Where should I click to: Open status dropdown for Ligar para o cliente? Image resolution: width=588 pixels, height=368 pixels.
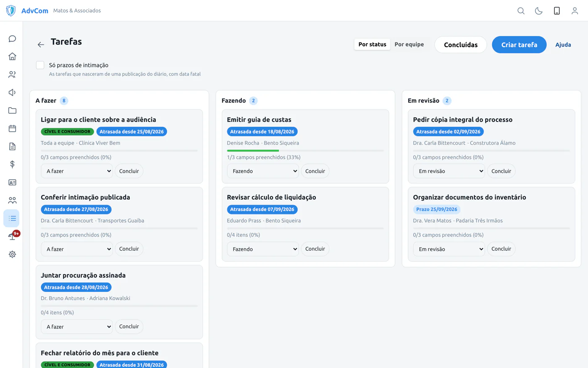point(77,171)
